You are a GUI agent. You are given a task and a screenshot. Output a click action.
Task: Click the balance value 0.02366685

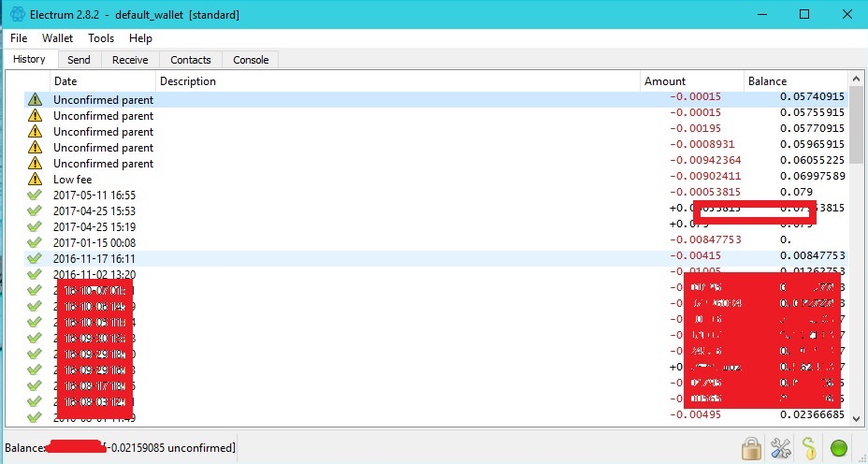click(813, 414)
